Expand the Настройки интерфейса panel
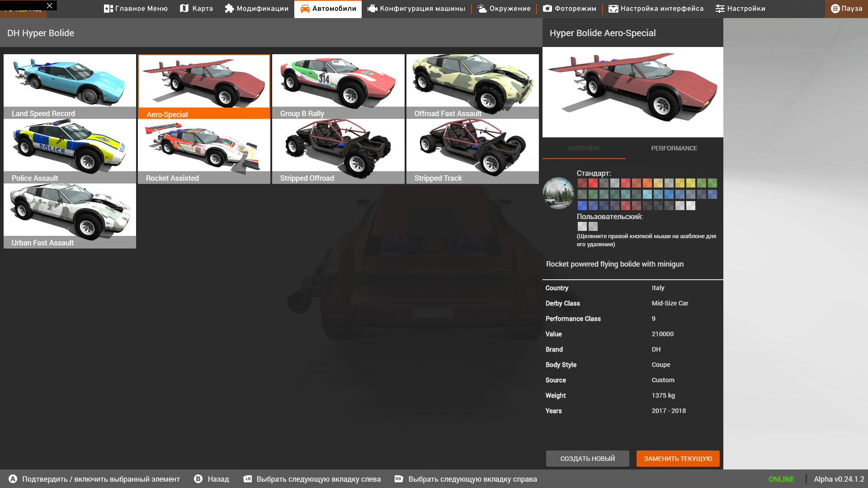 pos(656,8)
